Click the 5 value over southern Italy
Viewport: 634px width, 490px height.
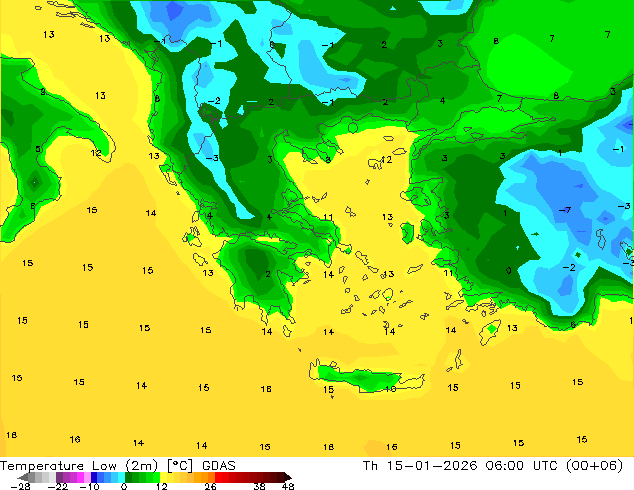[38, 149]
